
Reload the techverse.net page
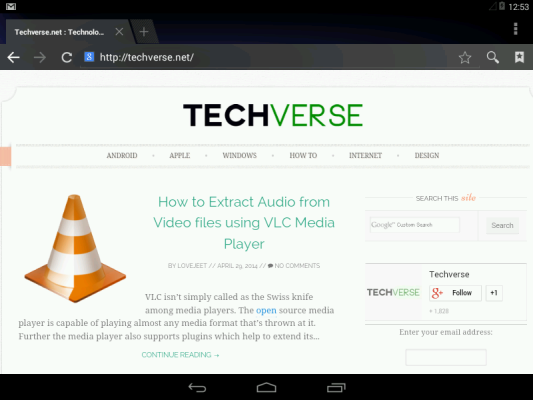click(x=66, y=57)
